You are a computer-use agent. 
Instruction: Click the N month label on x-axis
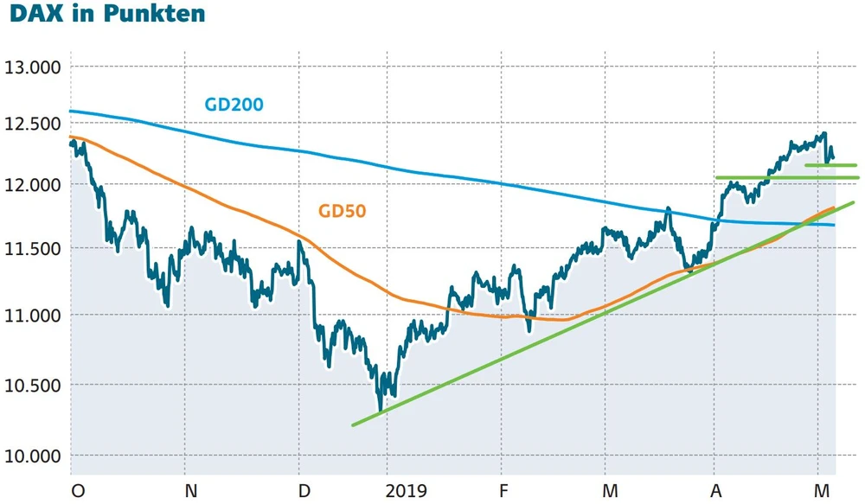point(191,491)
